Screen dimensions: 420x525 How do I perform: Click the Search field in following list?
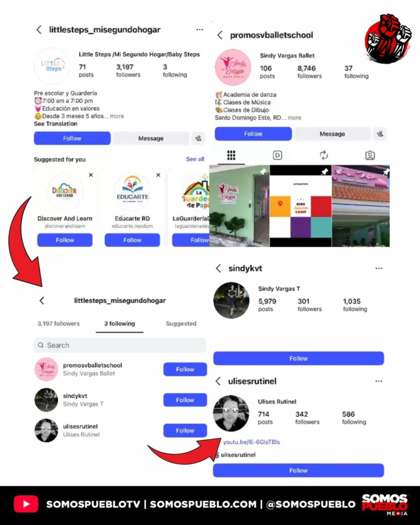pyautogui.click(x=120, y=345)
